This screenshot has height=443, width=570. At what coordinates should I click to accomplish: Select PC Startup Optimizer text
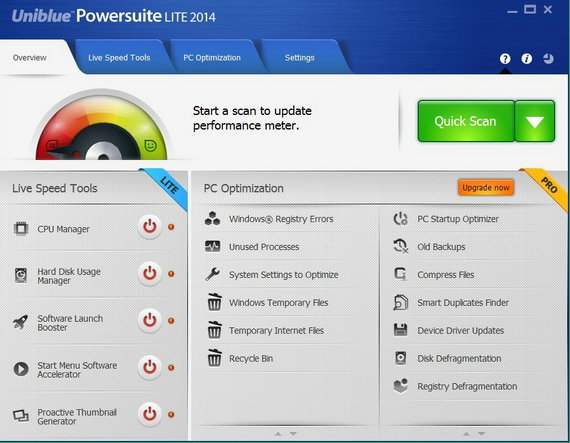tap(458, 219)
